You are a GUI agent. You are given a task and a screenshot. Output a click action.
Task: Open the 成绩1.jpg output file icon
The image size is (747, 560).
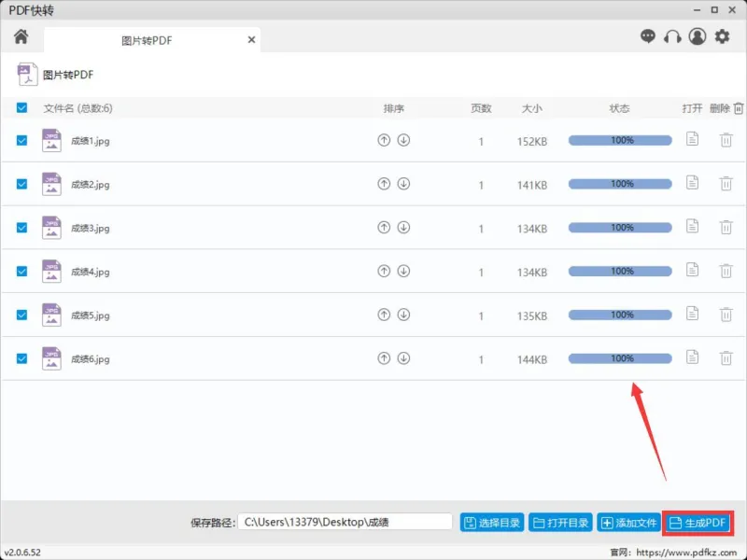[692, 139]
